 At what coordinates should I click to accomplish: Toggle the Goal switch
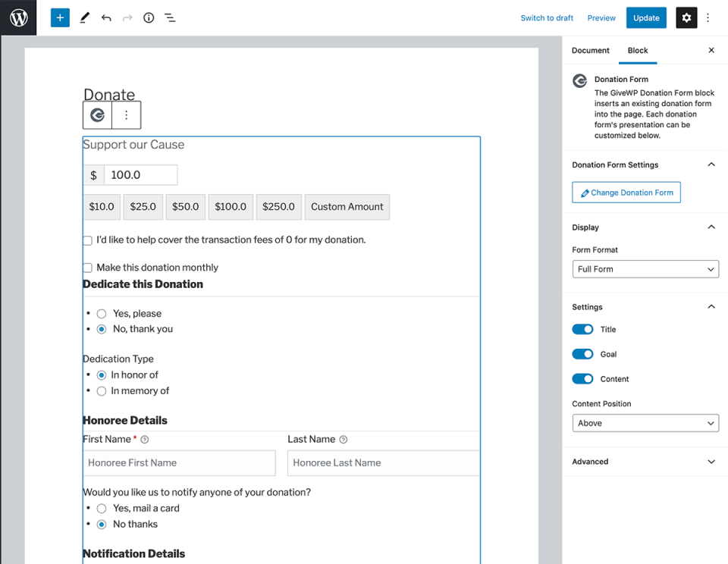(x=582, y=354)
